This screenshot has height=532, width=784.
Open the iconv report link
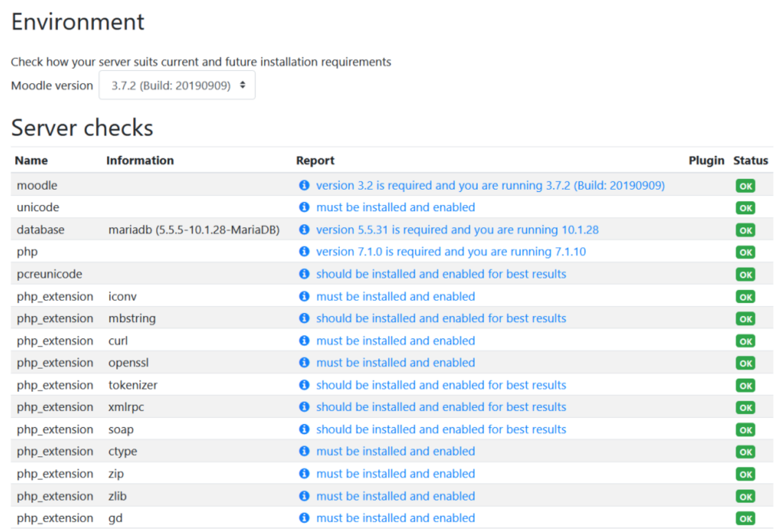(x=396, y=297)
